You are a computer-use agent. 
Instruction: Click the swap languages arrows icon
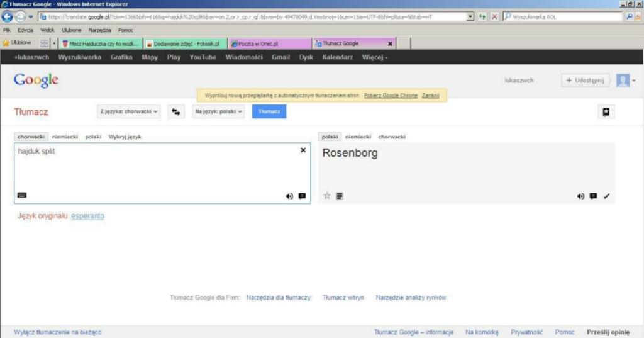176,111
